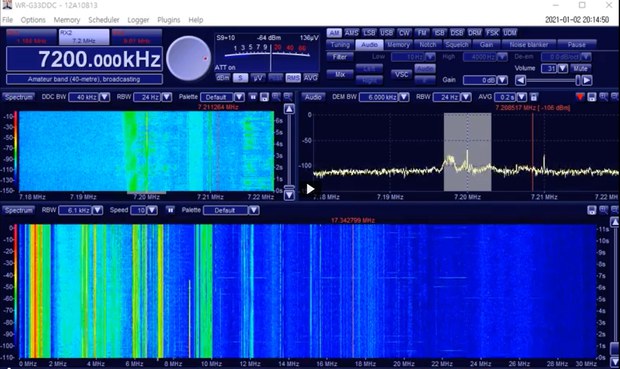Image resolution: width=620 pixels, height=369 pixels.
Task: Pause the DDC waterfall spectrum display
Action: click(253, 97)
